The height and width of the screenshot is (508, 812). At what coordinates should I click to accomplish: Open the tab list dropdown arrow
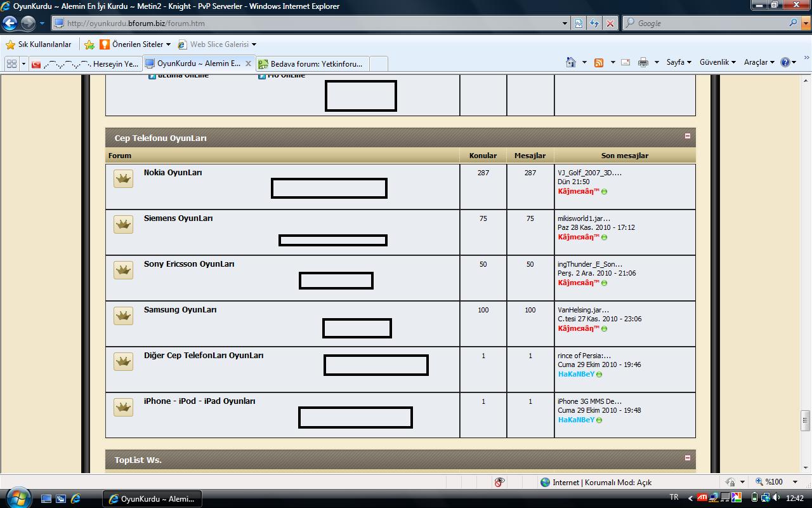24,63
